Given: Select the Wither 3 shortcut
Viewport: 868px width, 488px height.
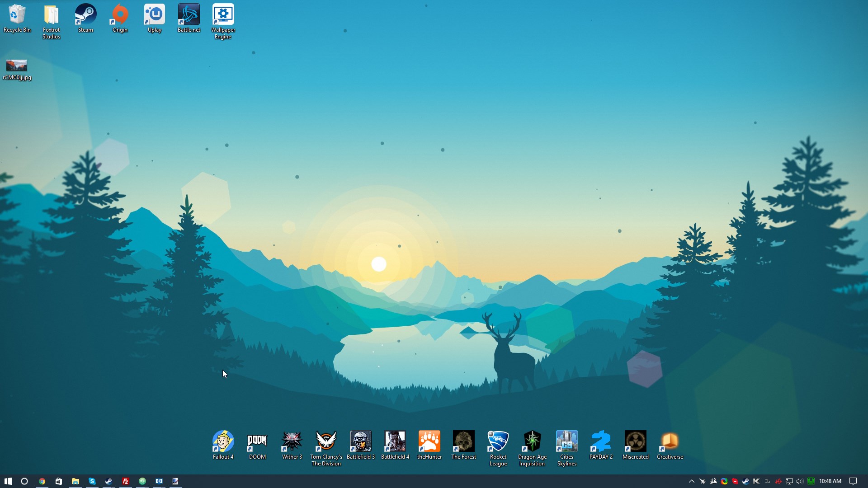Looking at the screenshot, I should coord(292,445).
